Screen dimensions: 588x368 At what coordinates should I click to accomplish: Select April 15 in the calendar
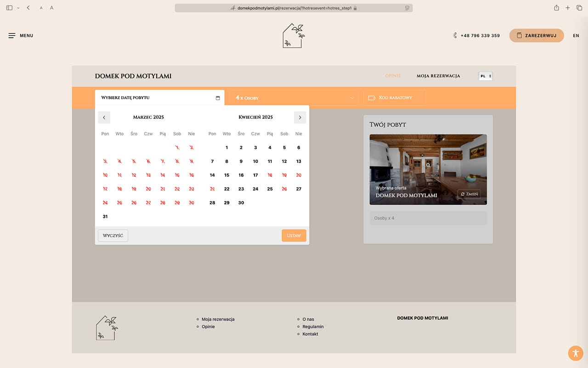point(226,175)
